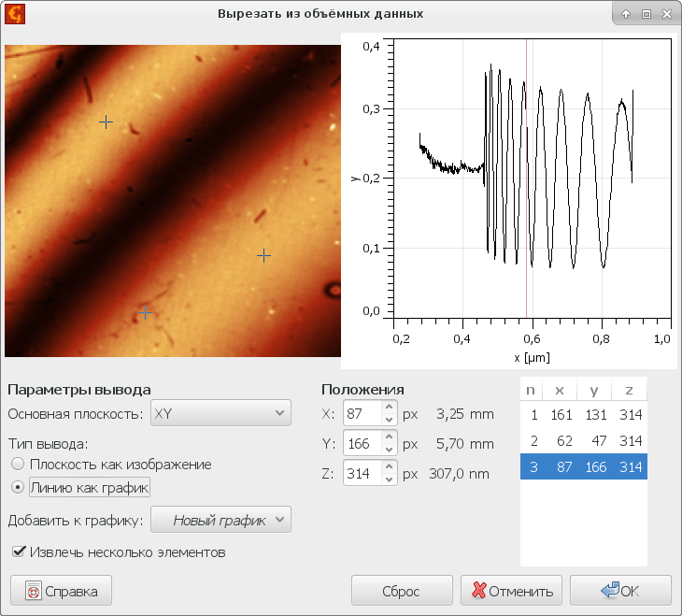This screenshot has height=616, width=682.
Task: Close the dialog with the X button
Action: pyautogui.click(x=667, y=14)
